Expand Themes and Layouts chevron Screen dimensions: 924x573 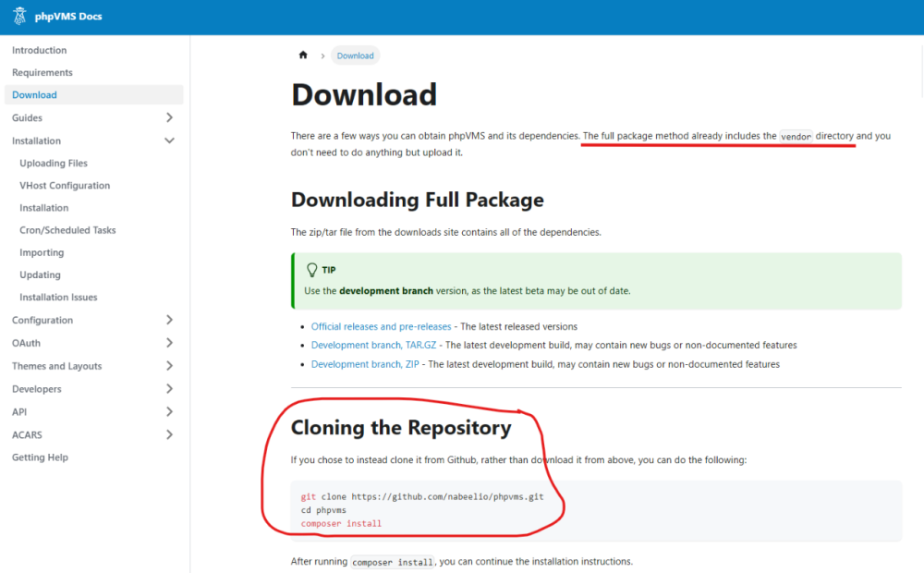pos(169,366)
